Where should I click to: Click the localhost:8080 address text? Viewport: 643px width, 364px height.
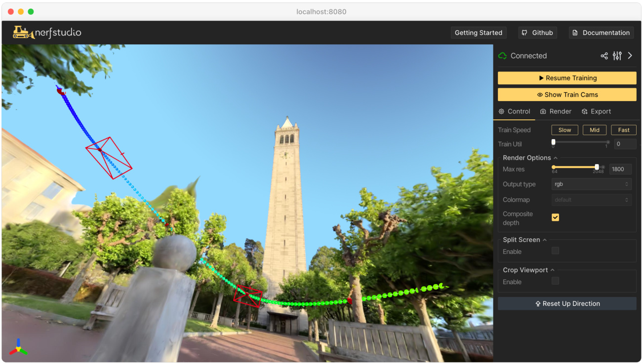pyautogui.click(x=321, y=11)
